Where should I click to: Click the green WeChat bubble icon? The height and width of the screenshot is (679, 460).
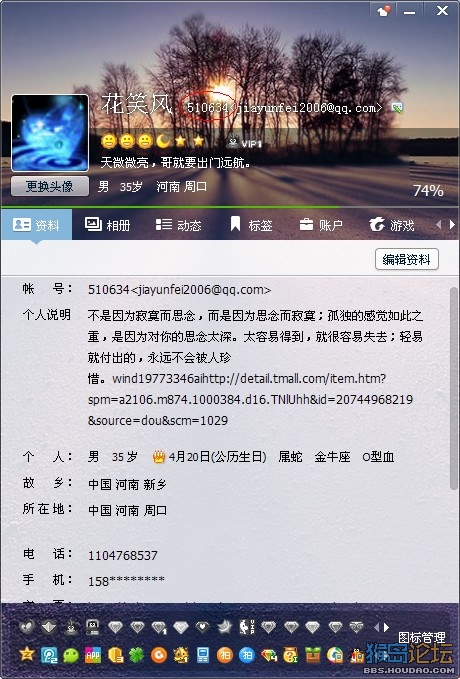point(71,655)
